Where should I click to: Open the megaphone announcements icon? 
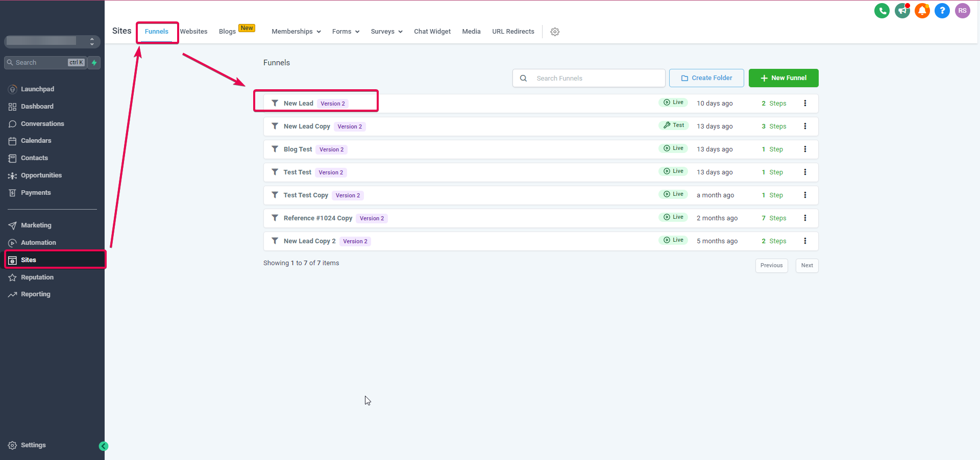click(x=902, y=11)
